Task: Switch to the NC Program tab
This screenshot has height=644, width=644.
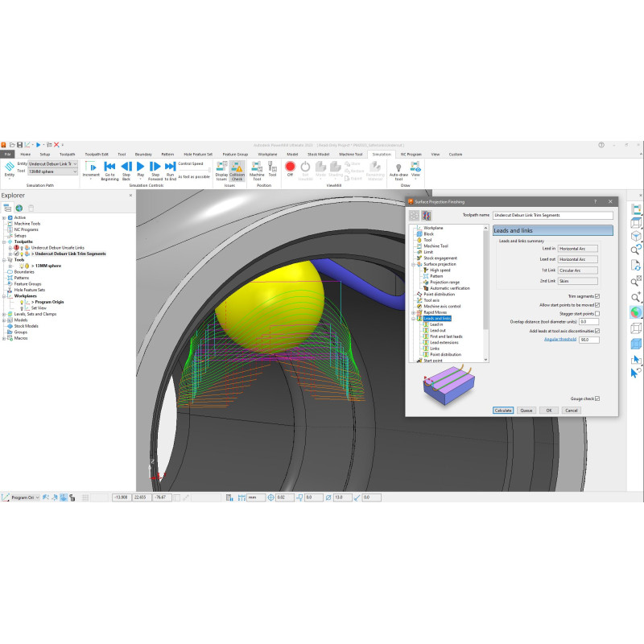Action: (x=410, y=154)
